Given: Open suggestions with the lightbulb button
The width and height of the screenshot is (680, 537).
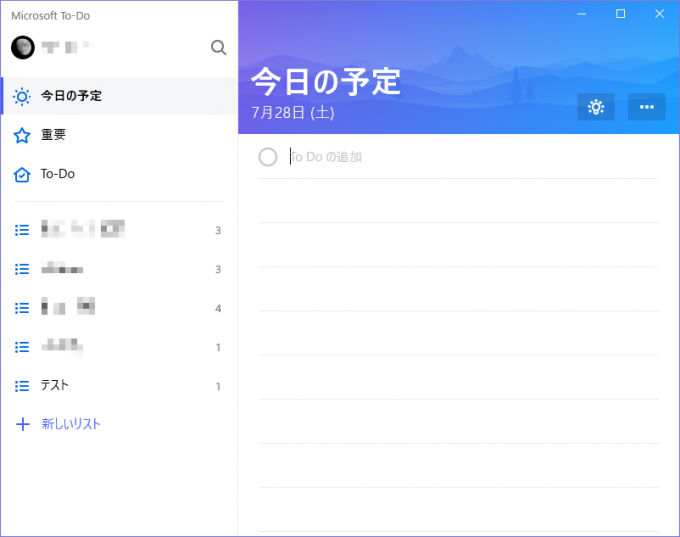Looking at the screenshot, I should [x=596, y=107].
